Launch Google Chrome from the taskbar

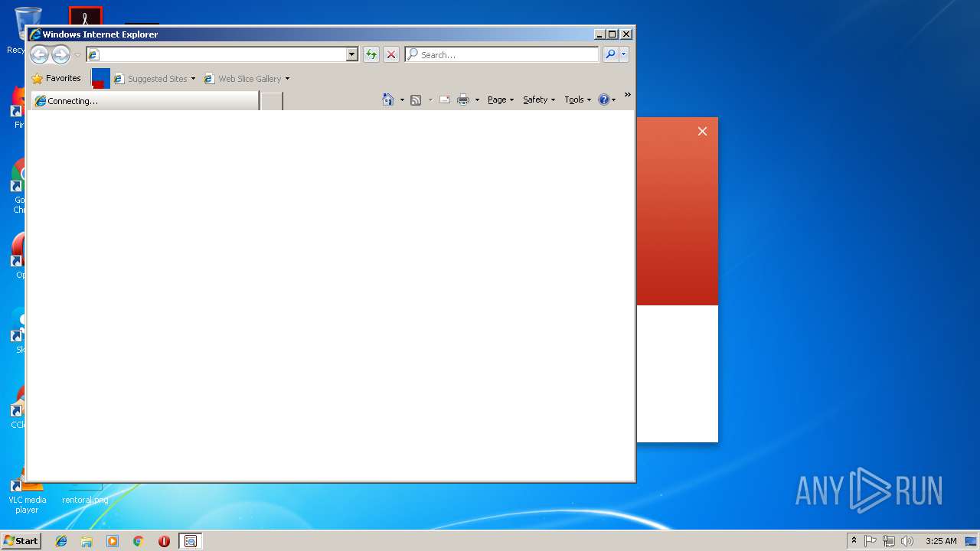(x=139, y=541)
